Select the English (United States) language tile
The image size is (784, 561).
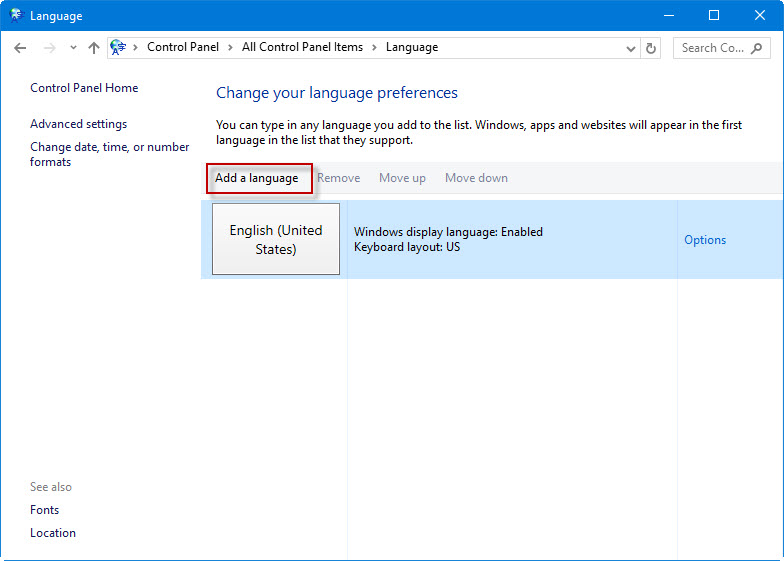click(x=276, y=239)
